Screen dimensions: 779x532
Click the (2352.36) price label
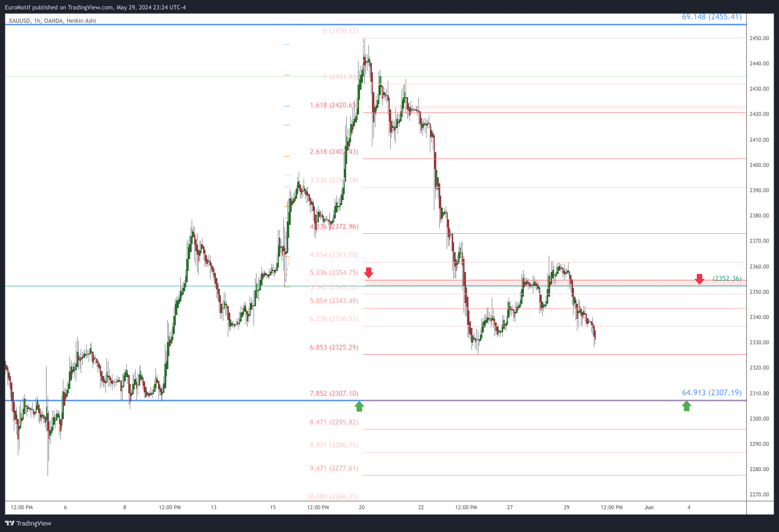727,278
